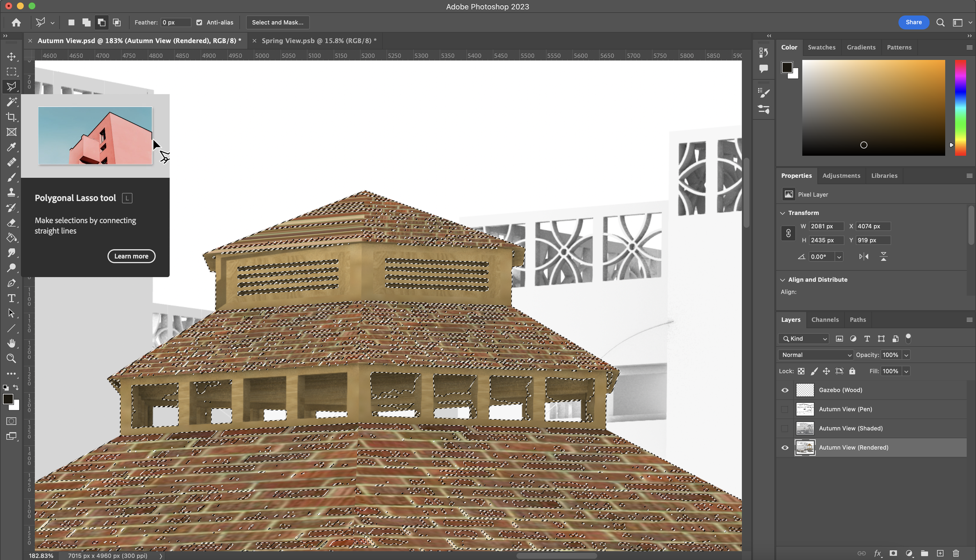
Task: Toggle lock all padlock icon
Action: [x=852, y=371]
